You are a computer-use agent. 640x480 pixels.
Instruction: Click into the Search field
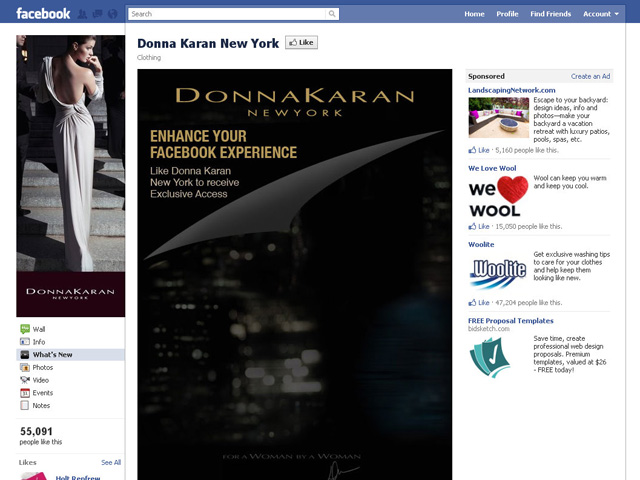click(x=227, y=14)
